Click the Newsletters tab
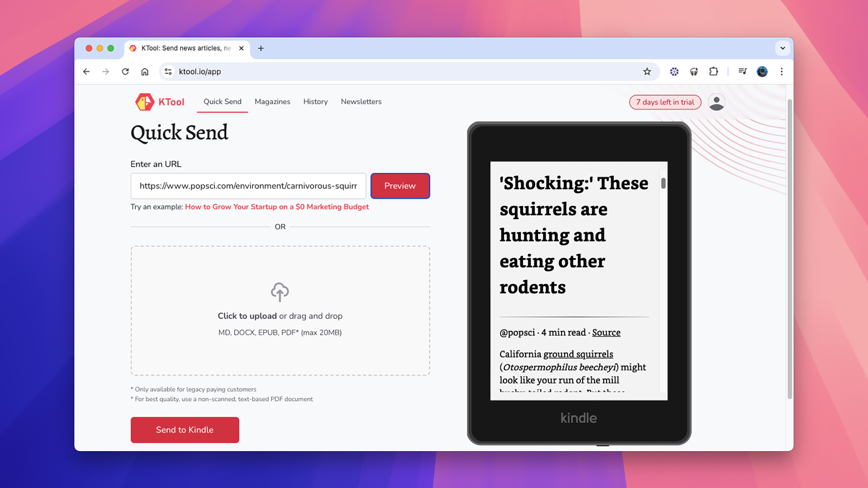Viewport: 868px width, 488px height. click(361, 102)
